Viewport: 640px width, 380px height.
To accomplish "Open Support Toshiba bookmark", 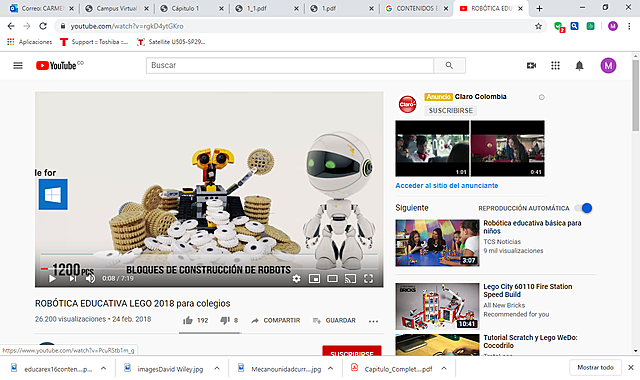I will point(94,42).
